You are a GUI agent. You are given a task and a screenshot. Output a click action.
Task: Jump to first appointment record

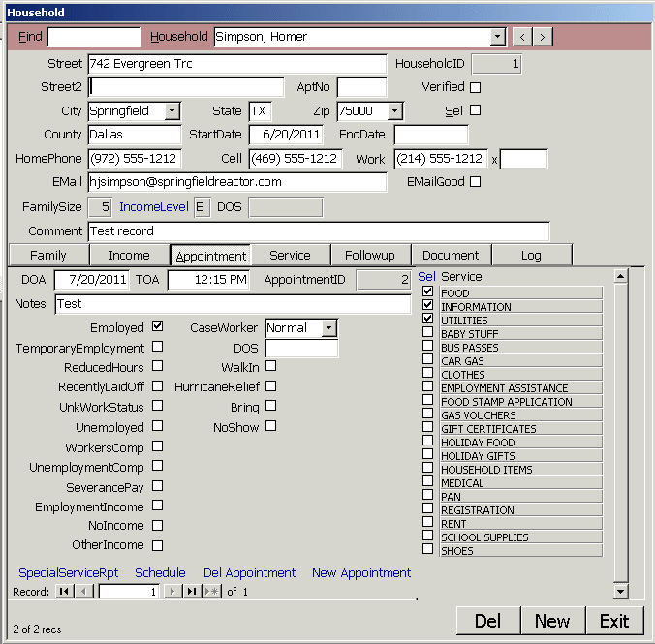tap(64, 591)
